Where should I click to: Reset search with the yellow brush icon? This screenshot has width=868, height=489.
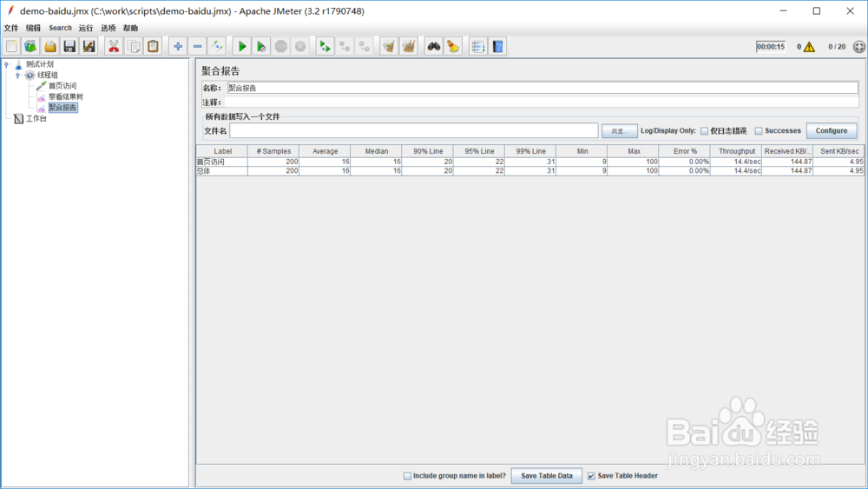pos(453,47)
